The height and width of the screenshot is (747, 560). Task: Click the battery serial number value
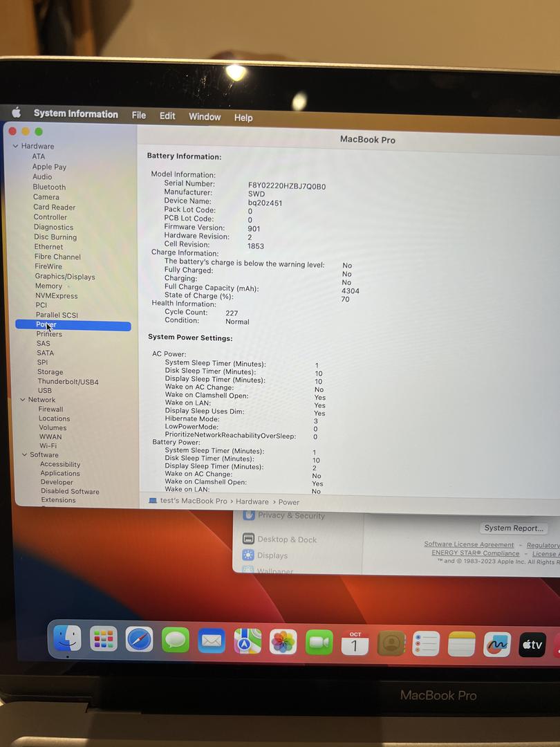tap(287, 186)
